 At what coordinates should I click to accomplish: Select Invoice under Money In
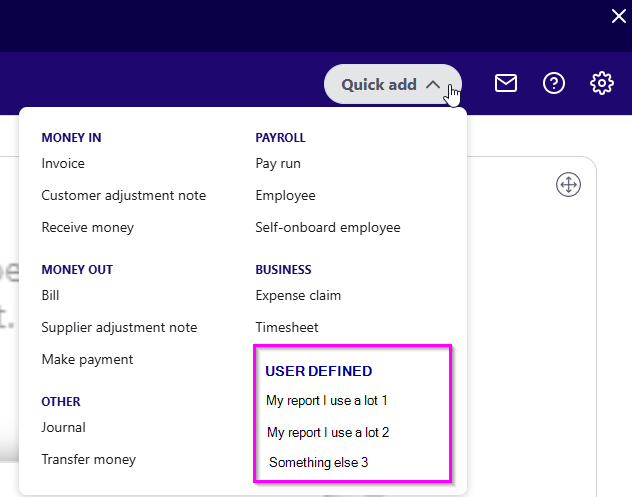pos(63,164)
